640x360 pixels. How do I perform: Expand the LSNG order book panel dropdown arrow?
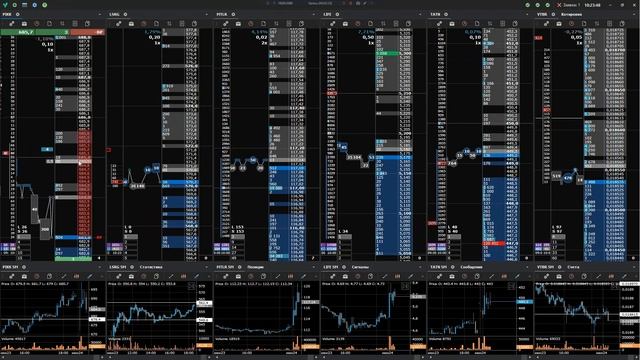click(207, 14)
